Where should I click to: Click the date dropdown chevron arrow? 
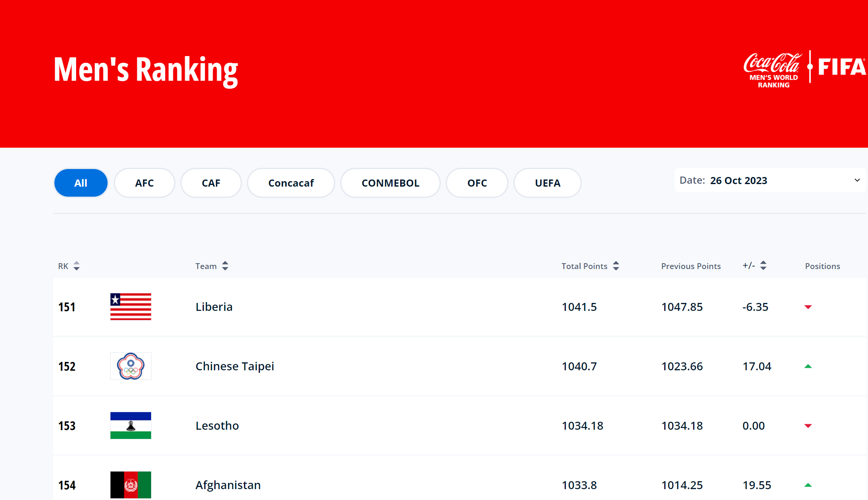click(857, 180)
